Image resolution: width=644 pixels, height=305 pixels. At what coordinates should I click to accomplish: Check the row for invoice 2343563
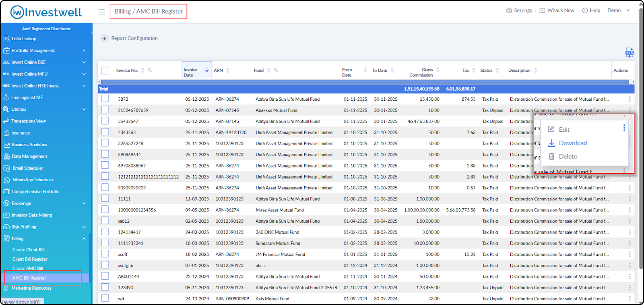coord(105,132)
